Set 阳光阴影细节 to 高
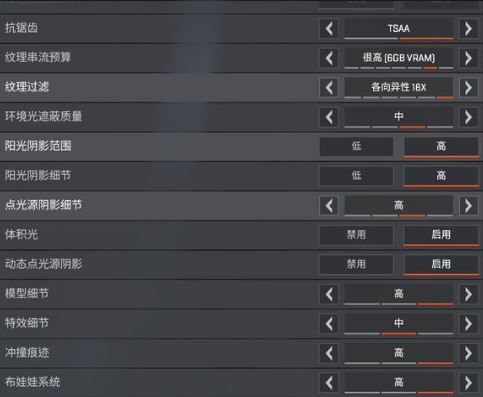Image resolution: width=483 pixels, height=397 pixels. [441, 176]
